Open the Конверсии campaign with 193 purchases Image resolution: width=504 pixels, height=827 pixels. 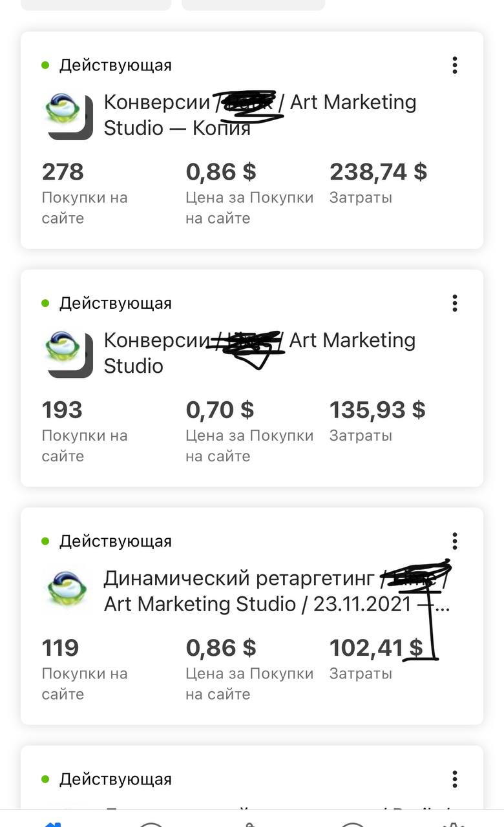(x=260, y=353)
